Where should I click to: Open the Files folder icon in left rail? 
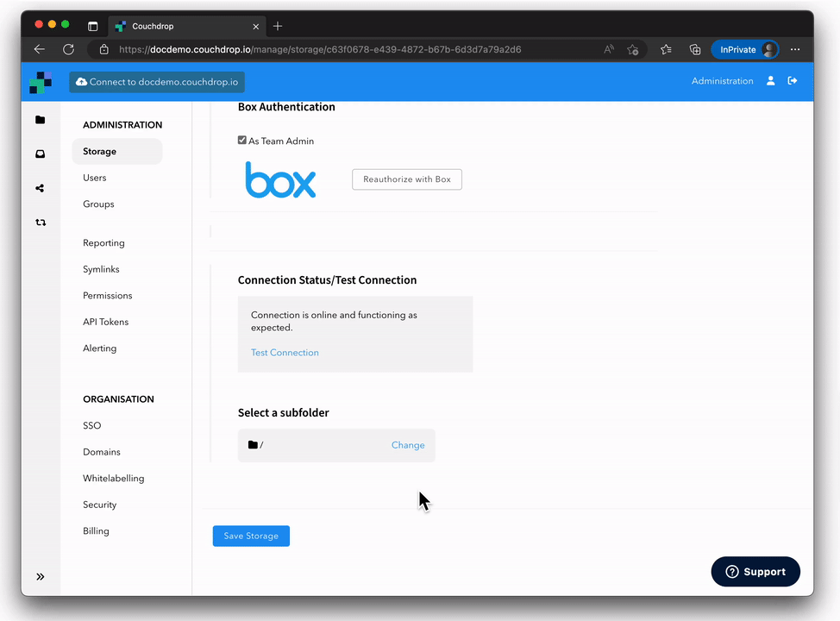(x=41, y=120)
